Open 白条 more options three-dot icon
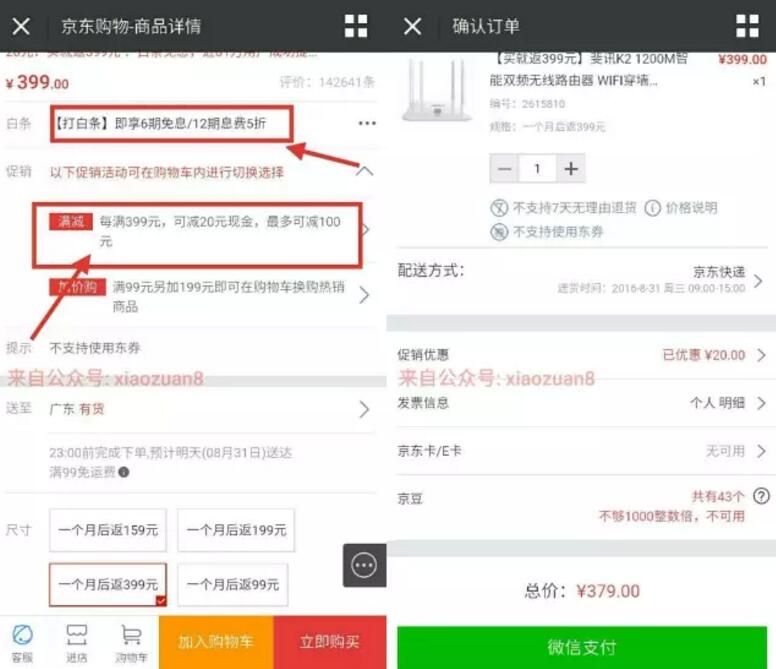 (367, 123)
